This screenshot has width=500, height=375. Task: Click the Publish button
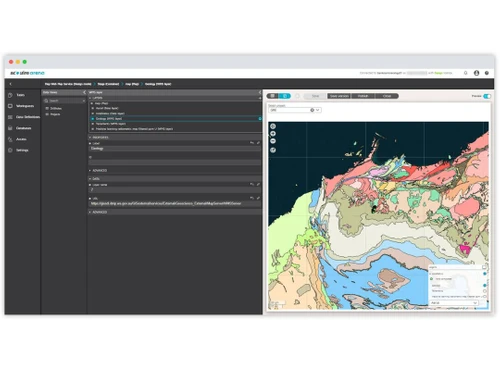pos(363,96)
